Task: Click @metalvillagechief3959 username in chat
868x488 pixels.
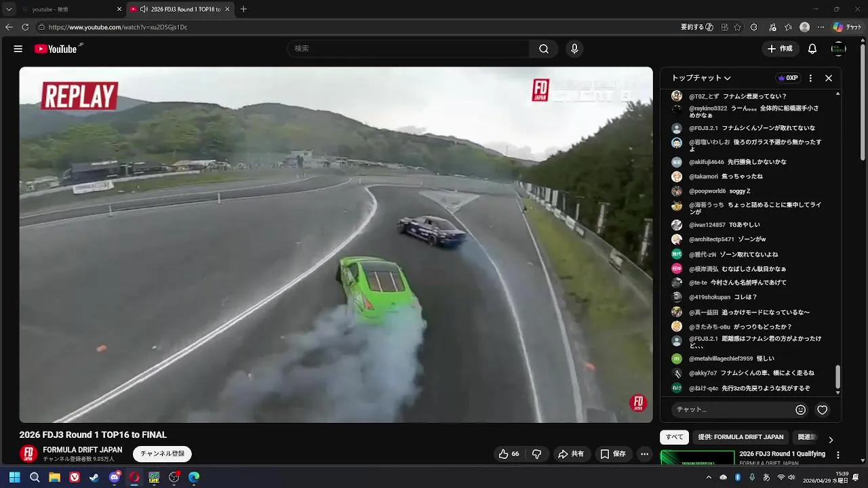Action: [x=721, y=359]
